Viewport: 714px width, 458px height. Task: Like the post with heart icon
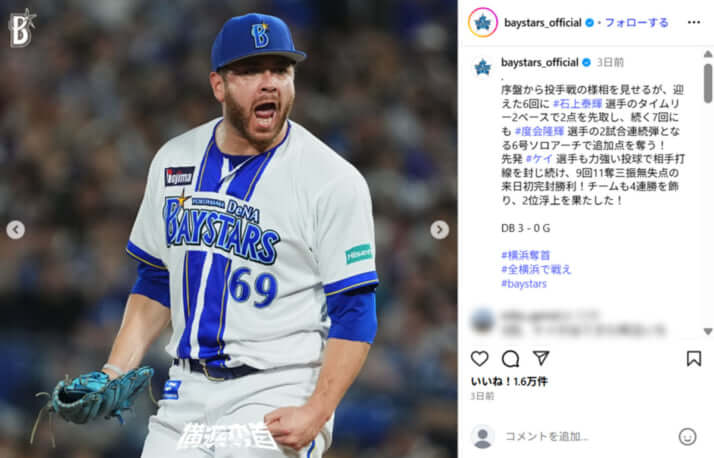click(x=479, y=359)
